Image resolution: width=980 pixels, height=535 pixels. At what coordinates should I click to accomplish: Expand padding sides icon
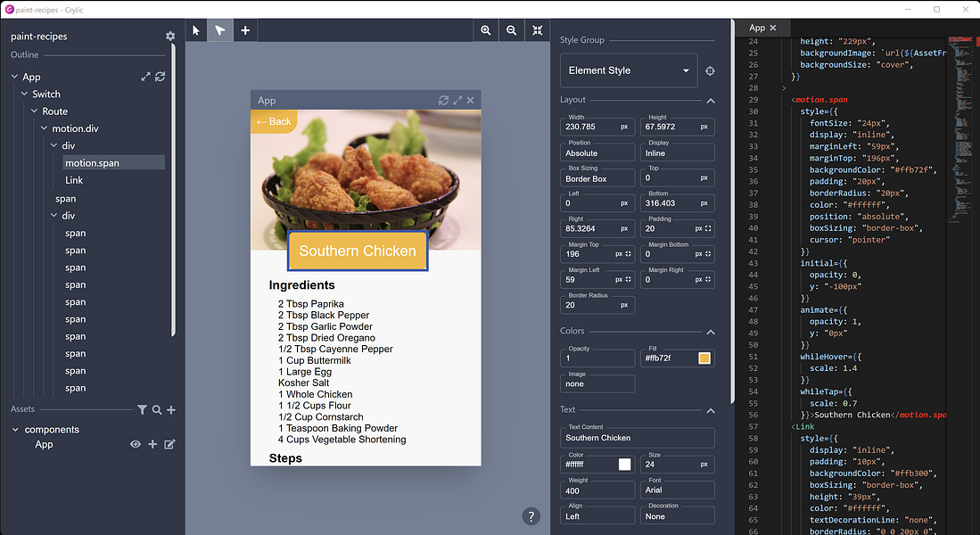(708, 229)
